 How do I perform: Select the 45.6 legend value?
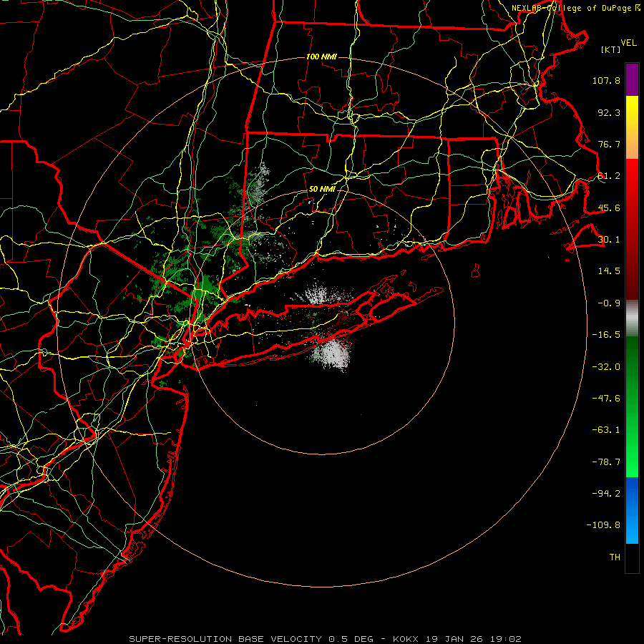(x=609, y=208)
